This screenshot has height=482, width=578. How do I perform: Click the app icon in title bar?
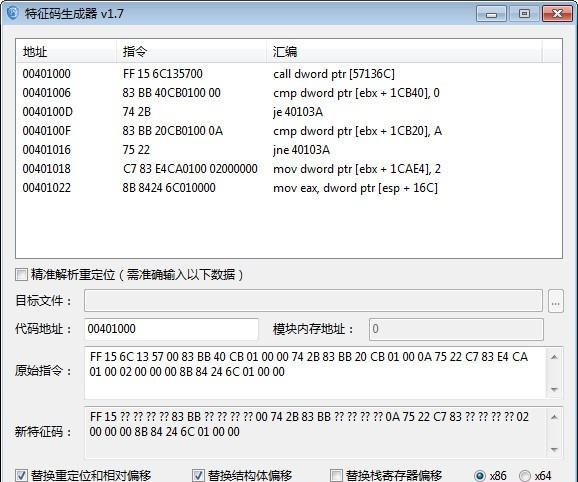click(13, 13)
